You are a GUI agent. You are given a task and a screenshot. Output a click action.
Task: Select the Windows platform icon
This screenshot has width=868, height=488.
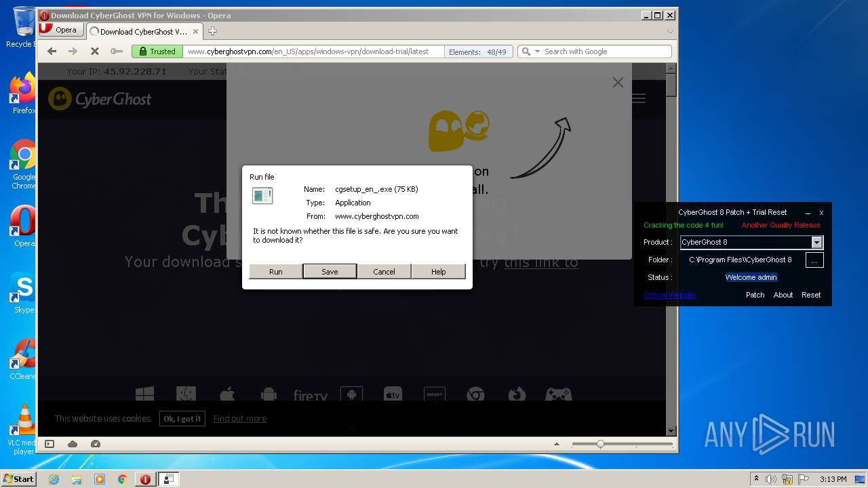pos(144,394)
